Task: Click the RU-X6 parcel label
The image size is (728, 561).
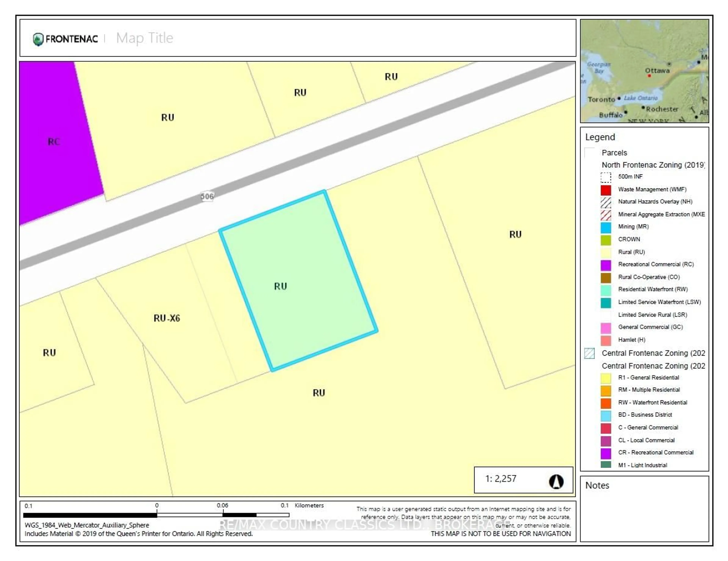Action: (167, 318)
